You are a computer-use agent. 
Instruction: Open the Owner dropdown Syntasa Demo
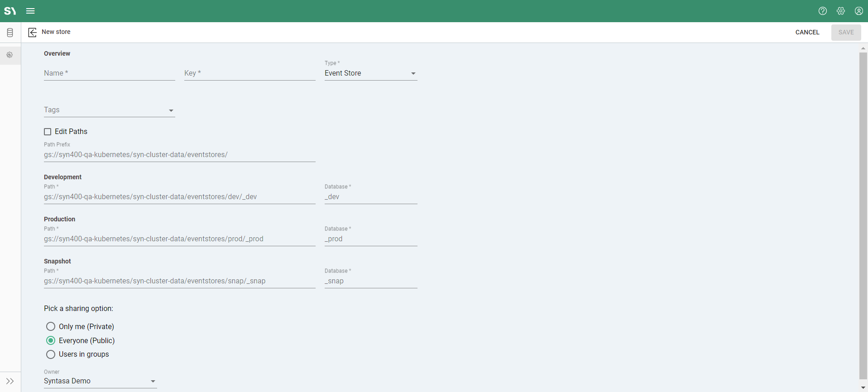coord(100,381)
